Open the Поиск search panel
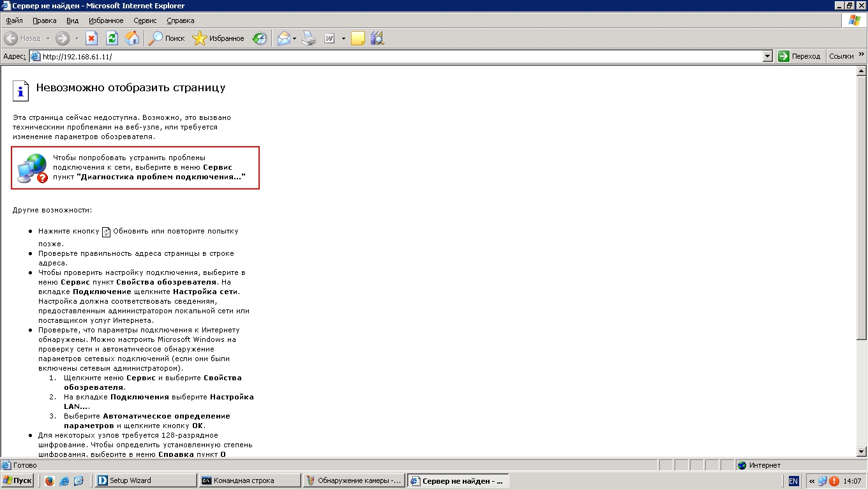Viewport: 868px width, 490px height. click(167, 38)
